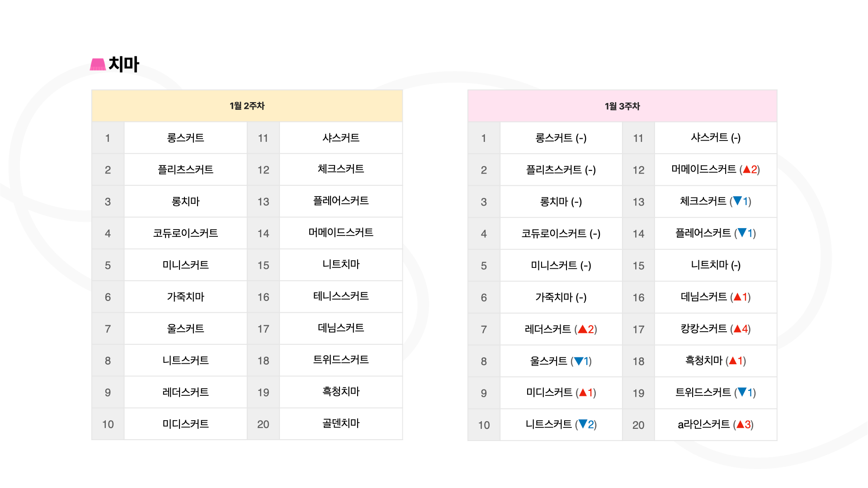Click the red up arrow next to 머메이드스커트 in week 3

tap(746, 169)
